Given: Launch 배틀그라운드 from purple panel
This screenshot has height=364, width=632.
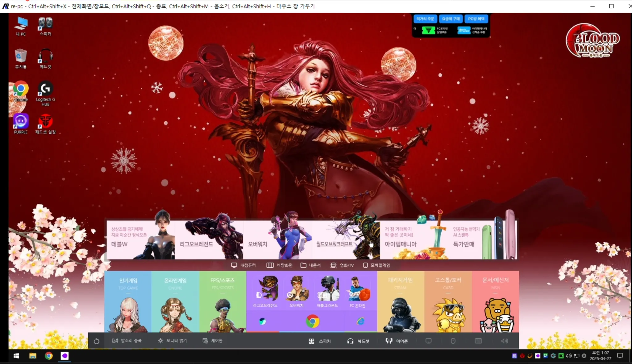Looking at the screenshot, I should (328, 292).
